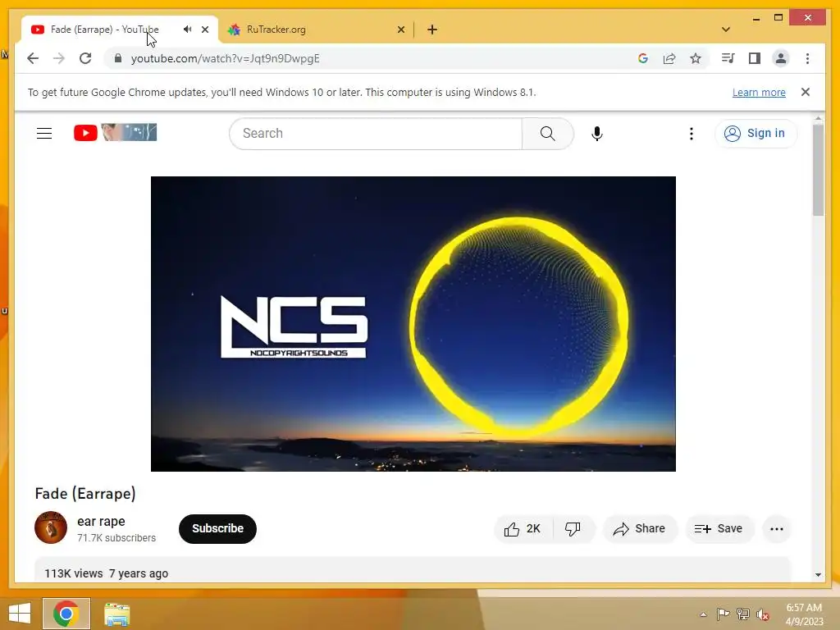This screenshot has height=630, width=840.
Task: Open the taskbar clock 6:57 AM
Action: (804, 614)
